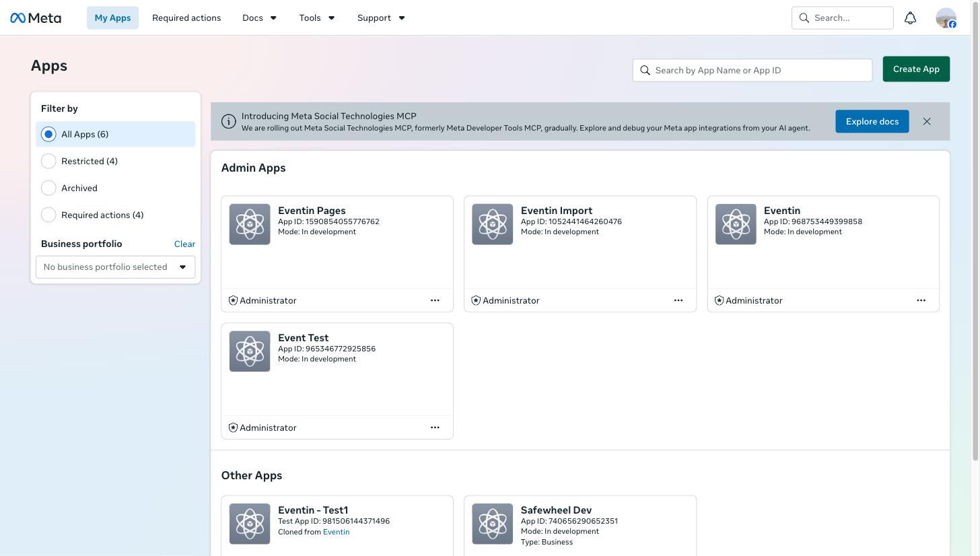The height and width of the screenshot is (556, 980).
Task: Click the Admin Apps heading
Action: [x=254, y=168]
